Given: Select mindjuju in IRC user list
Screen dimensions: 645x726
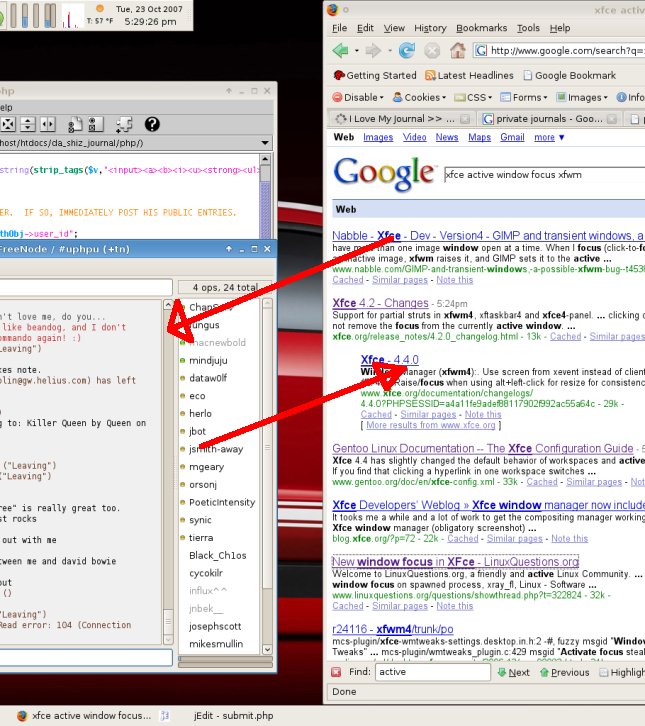Looking at the screenshot, I should click(208, 360).
